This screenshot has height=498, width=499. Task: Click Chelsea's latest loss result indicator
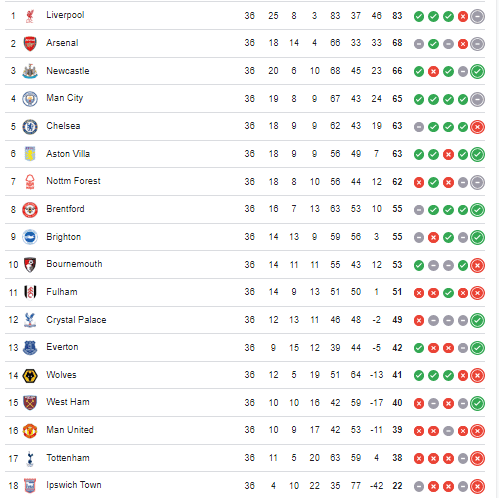click(x=477, y=127)
